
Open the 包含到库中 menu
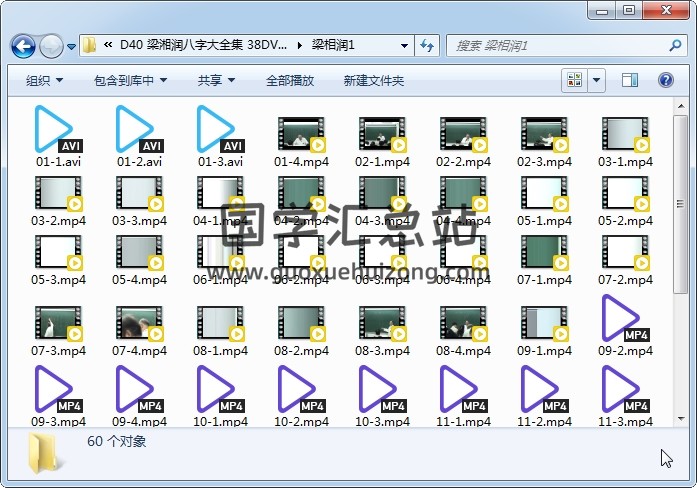130,80
